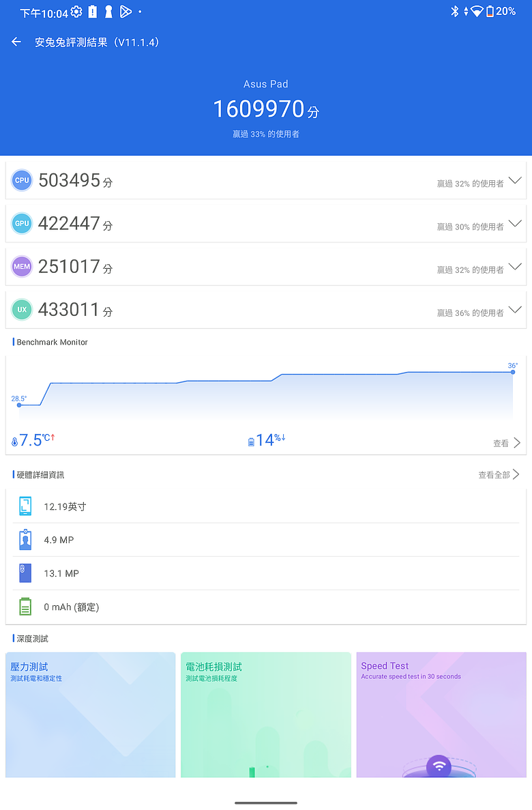Viewport: 532px width, 810px height.
Task: Expand the GPU score details chevron
Action: tap(515, 223)
